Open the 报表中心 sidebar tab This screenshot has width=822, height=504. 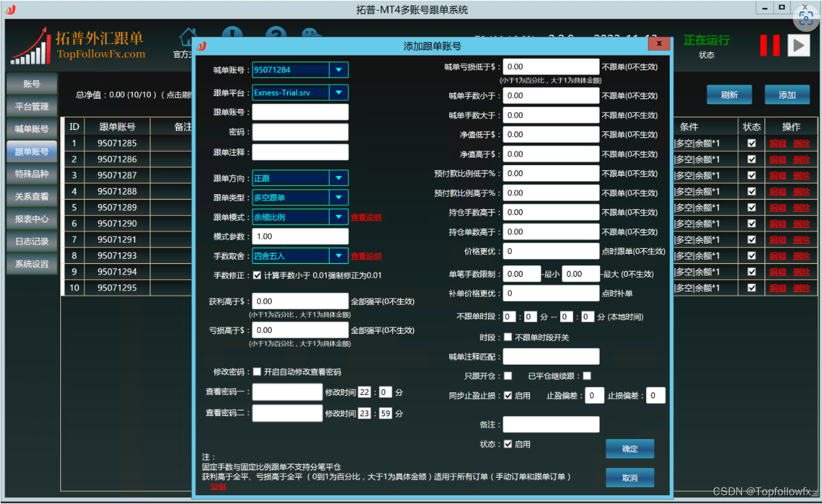click(x=32, y=219)
